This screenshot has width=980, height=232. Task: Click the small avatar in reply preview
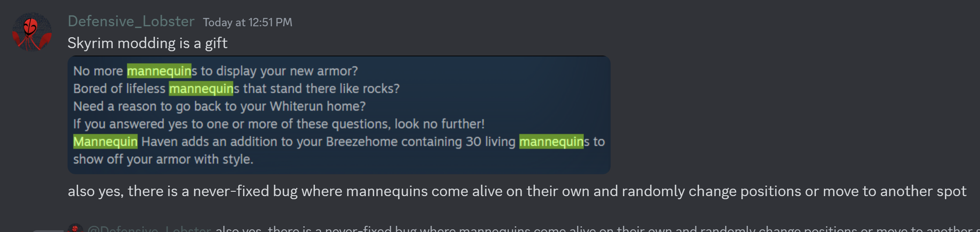click(x=75, y=228)
